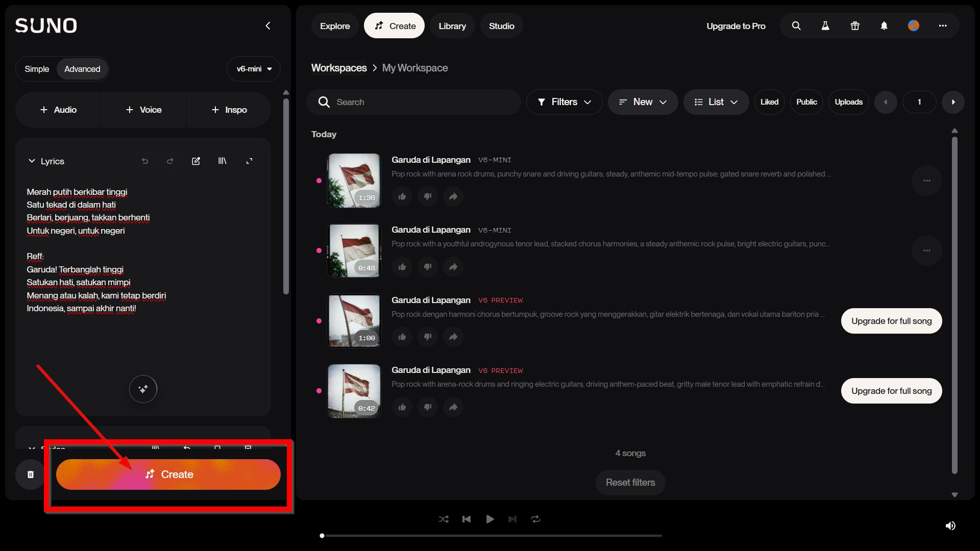Open the v6-mini model dropdown
This screenshot has width=980, height=551.
pyautogui.click(x=254, y=69)
